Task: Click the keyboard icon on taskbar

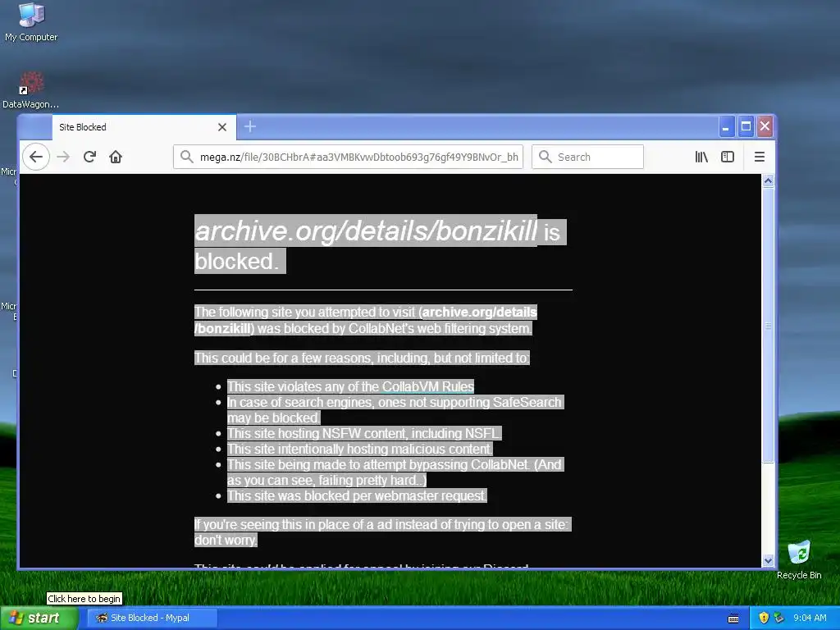Action: tap(733, 619)
